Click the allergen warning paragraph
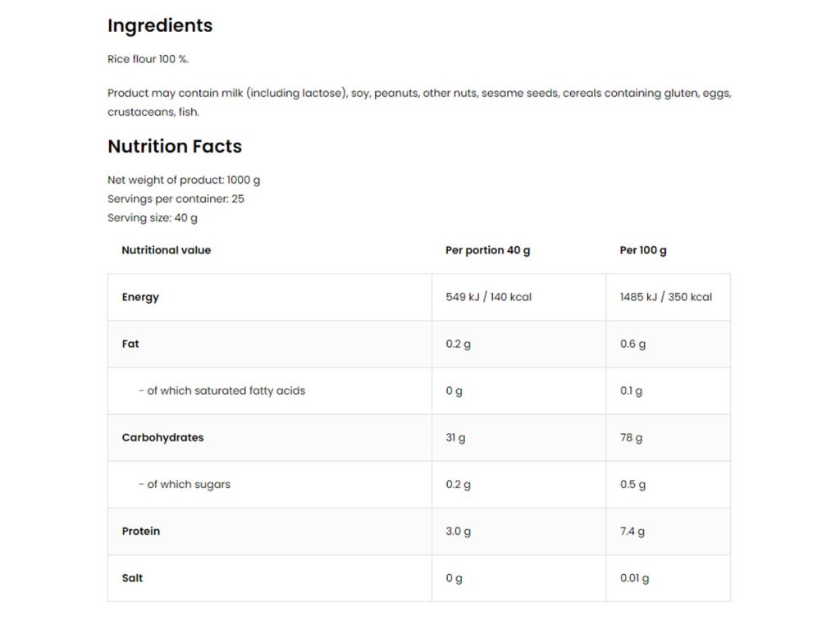Image resolution: width=840 pixels, height=630 pixels. tap(419, 103)
